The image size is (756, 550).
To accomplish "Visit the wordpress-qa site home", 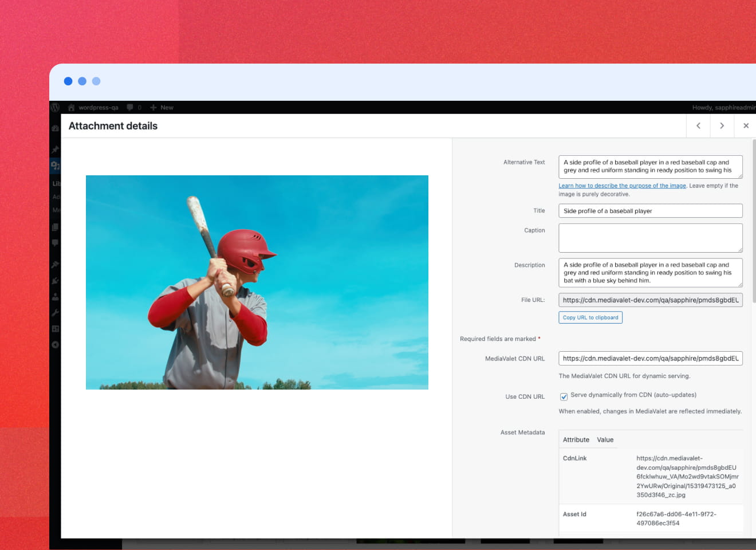I will (x=93, y=108).
